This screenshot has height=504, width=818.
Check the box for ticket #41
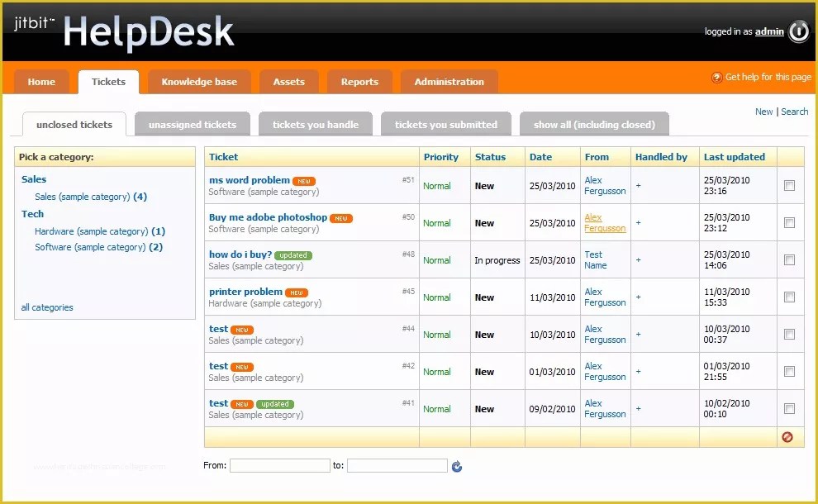pos(789,408)
